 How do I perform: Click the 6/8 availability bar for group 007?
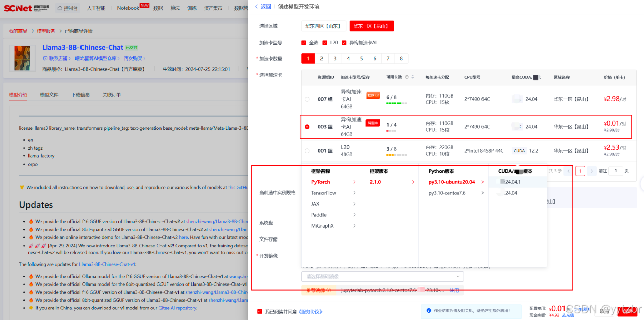tap(396, 103)
